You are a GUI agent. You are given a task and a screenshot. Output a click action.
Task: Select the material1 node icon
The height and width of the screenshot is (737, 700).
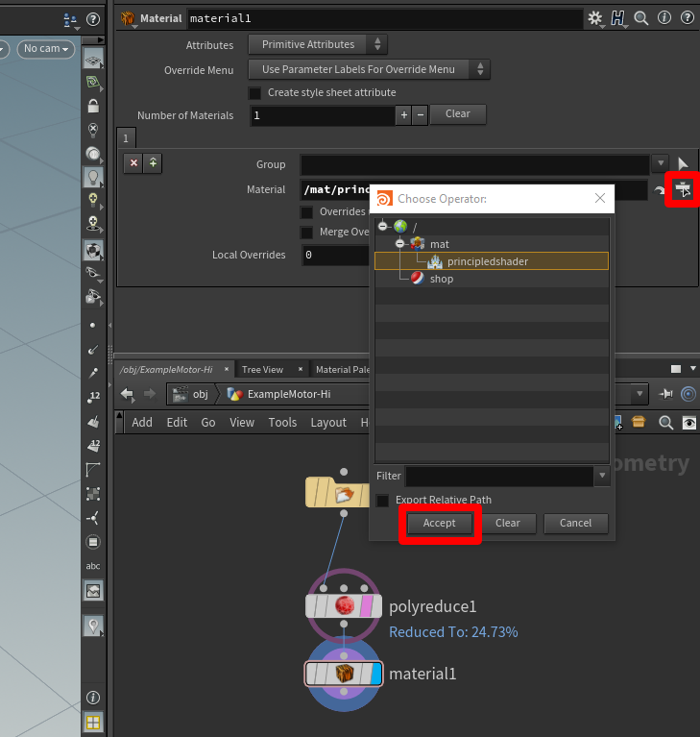coord(345,674)
